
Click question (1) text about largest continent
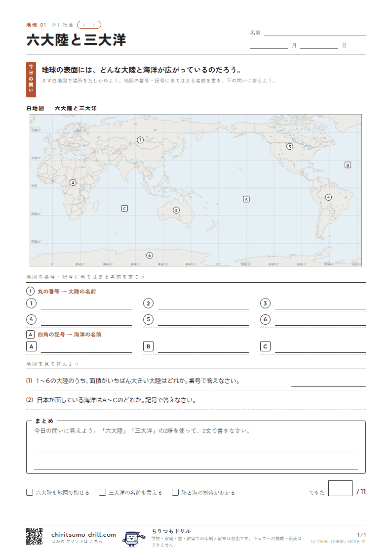139,381
